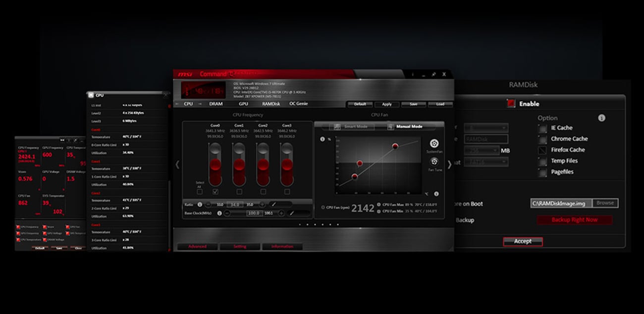Open the RAMDisk drive letter dropdown

click(486, 128)
